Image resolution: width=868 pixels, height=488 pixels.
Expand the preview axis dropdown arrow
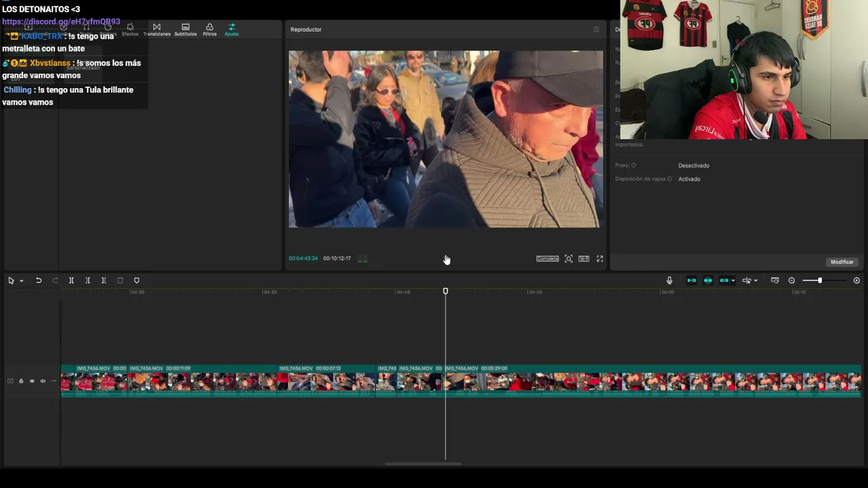click(755, 281)
